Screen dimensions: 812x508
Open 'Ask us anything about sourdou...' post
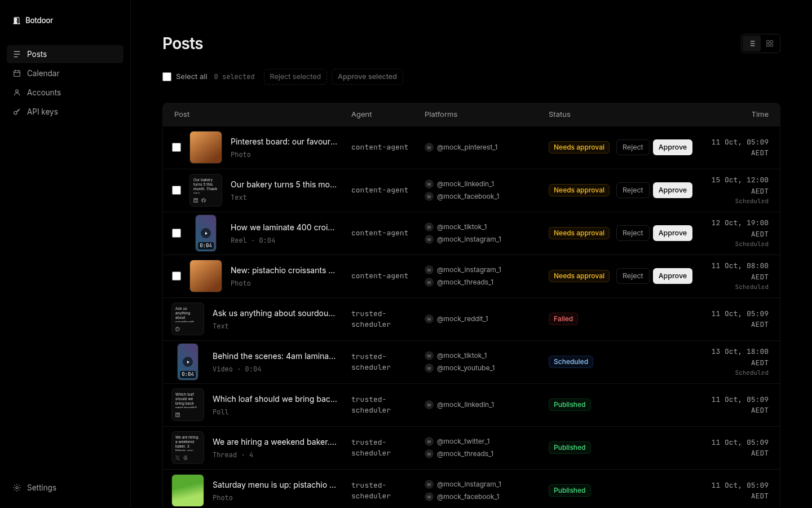tap(274, 313)
